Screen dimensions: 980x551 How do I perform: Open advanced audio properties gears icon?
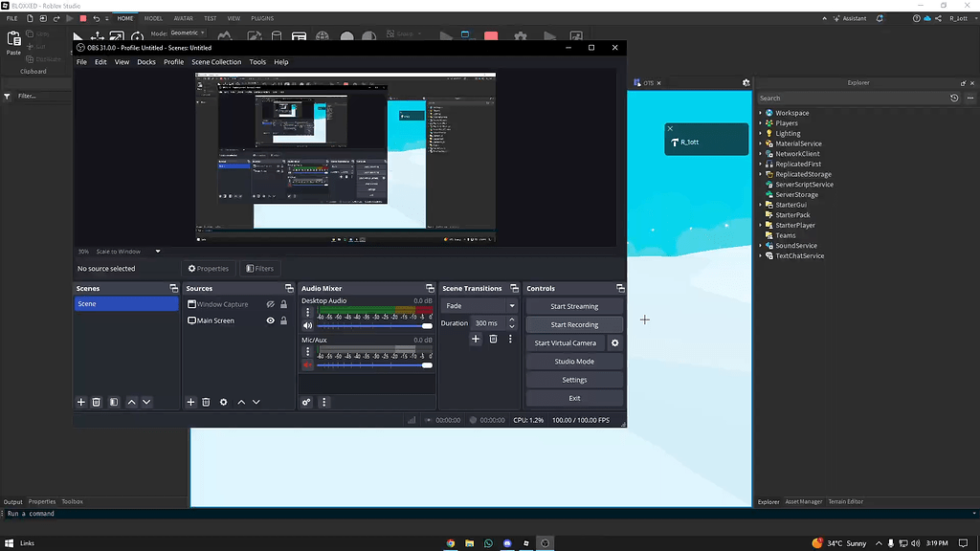[x=306, y=403]
